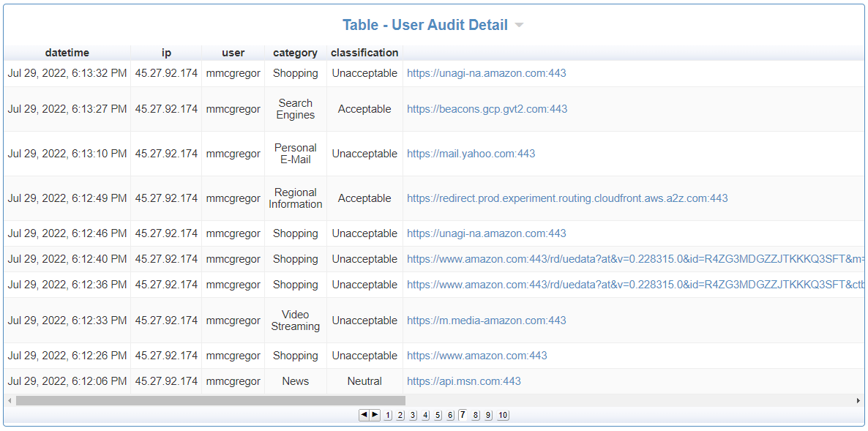Viewport: 868px width, 431px height.
Task: Click the next page arrow icon
Action: click(374, 415)
